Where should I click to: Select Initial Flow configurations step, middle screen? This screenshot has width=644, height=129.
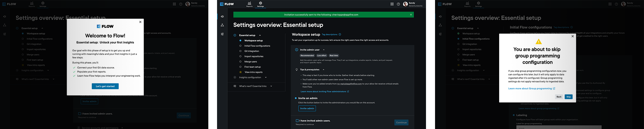click(x=257, y=46)
